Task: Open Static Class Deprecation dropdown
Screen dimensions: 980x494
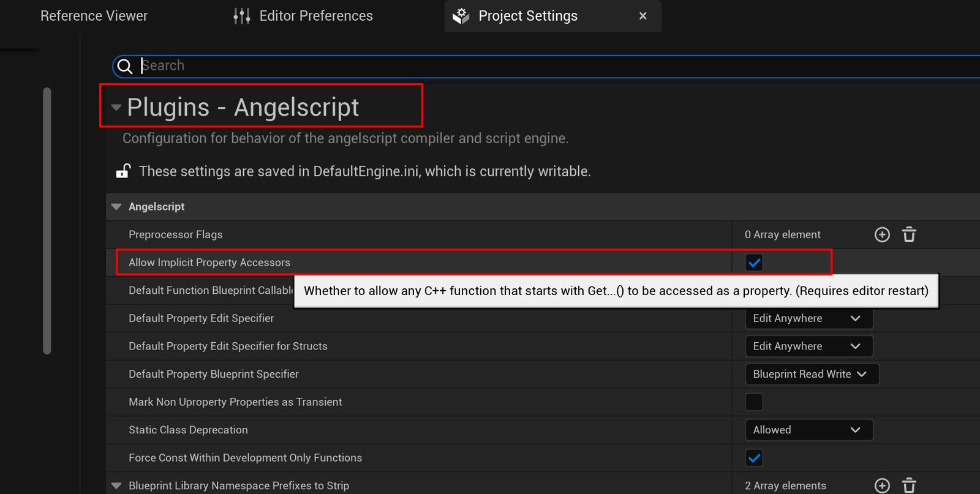Action: click(809, 430)
